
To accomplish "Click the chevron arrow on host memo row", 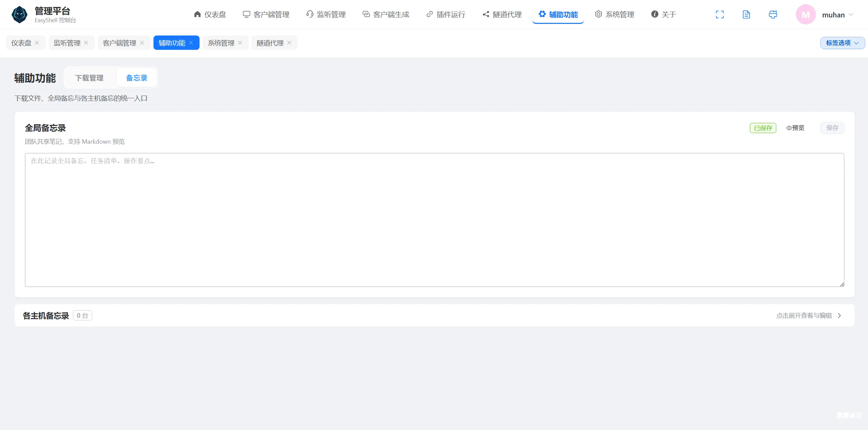I will coord(839,316).
